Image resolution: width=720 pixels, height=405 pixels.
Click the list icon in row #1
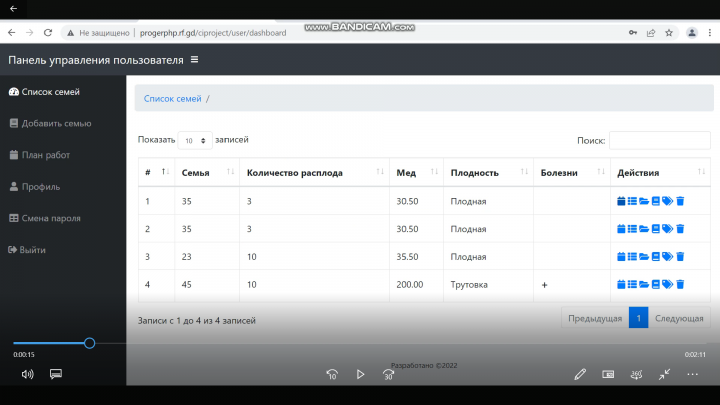[632, 201]
